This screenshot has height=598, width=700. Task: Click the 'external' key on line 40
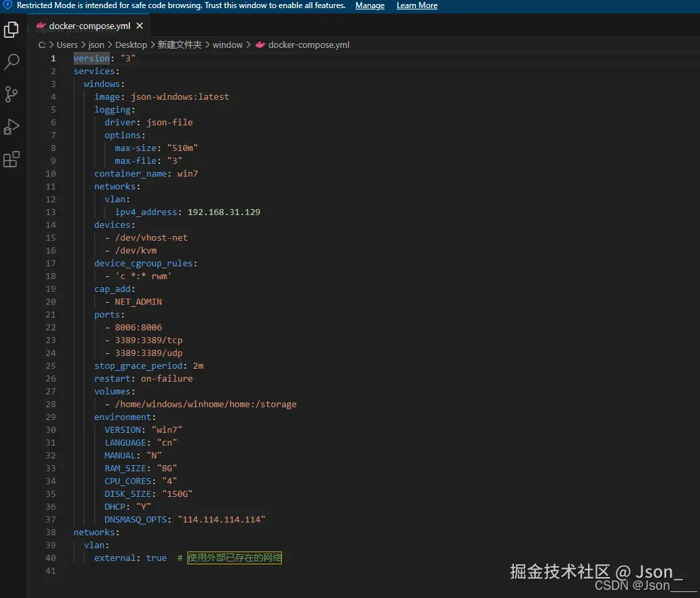click(115, 558)
